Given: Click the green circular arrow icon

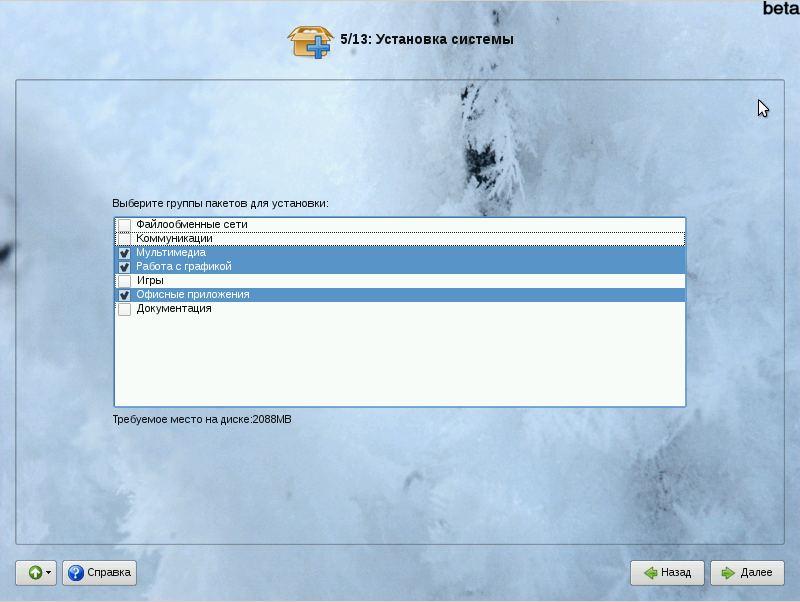Looking at the screenshot, I should [x=33, y=573].
